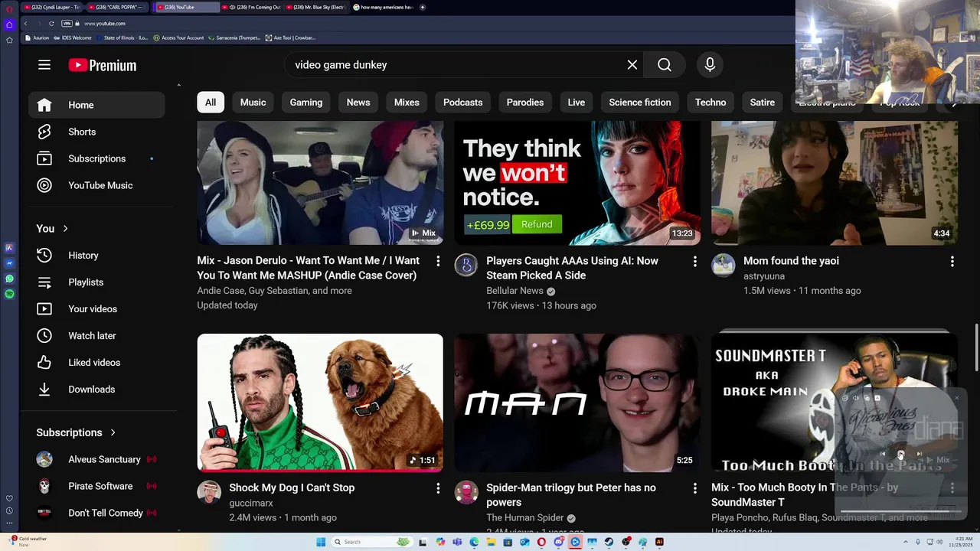The image size is (980, 551).
Task: Clear the search box with X
Action: pos(632,65)
